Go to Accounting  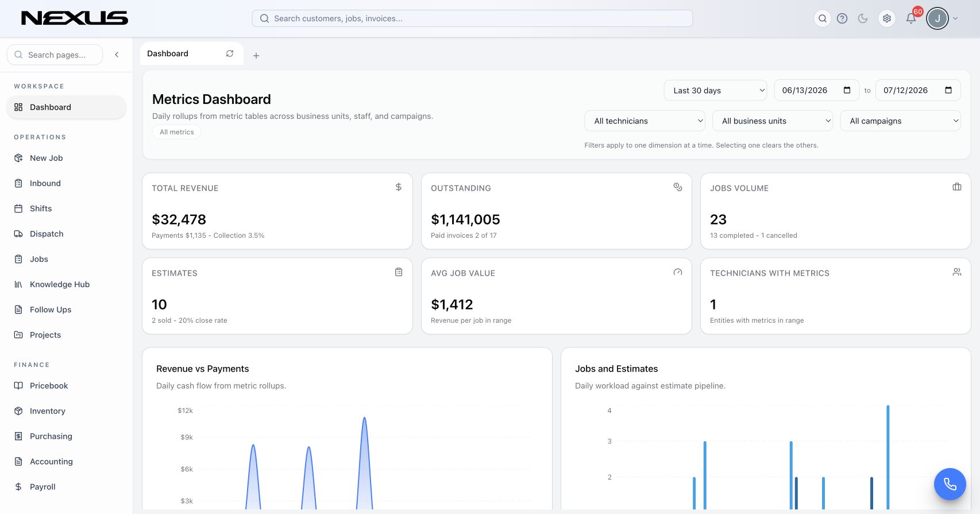click(66, 462)
